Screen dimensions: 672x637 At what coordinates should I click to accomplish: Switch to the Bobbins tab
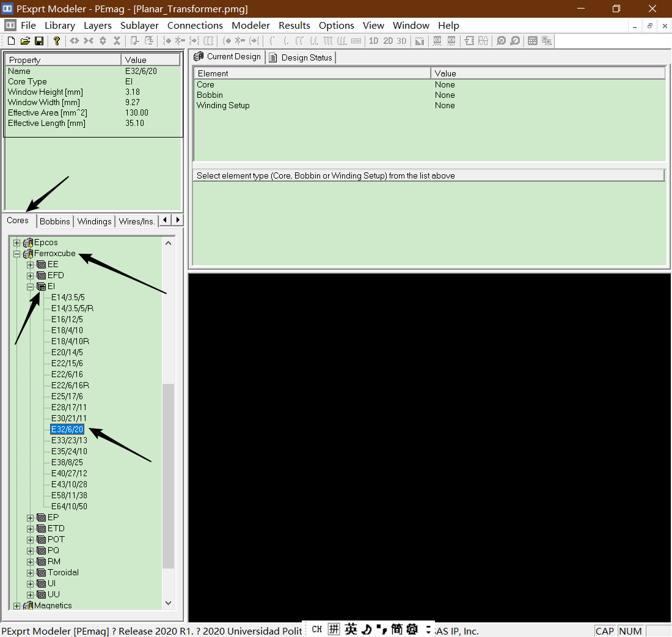54,221
